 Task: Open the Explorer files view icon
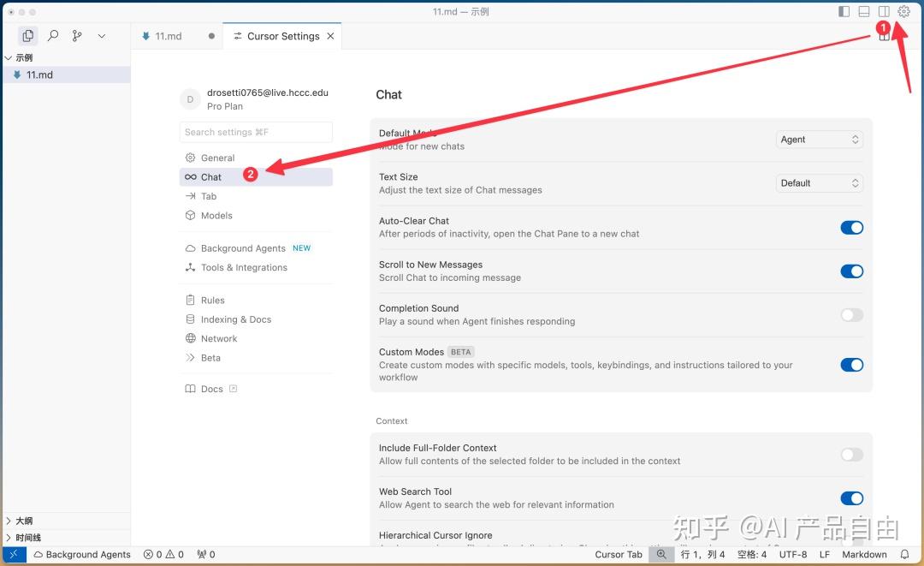coord(27,36)
